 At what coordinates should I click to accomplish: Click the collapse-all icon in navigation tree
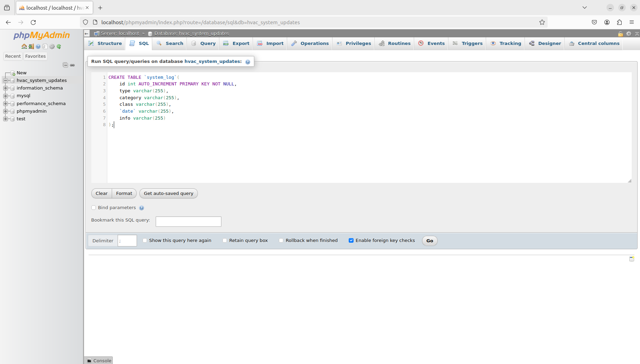pyautogui.click(x=65, y=65)
